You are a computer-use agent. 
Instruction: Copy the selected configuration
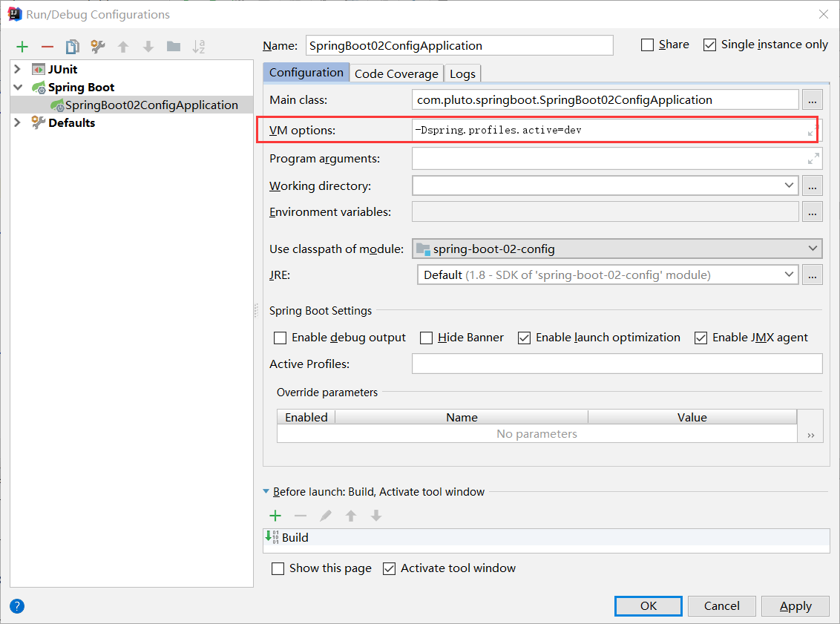[72, 47]
